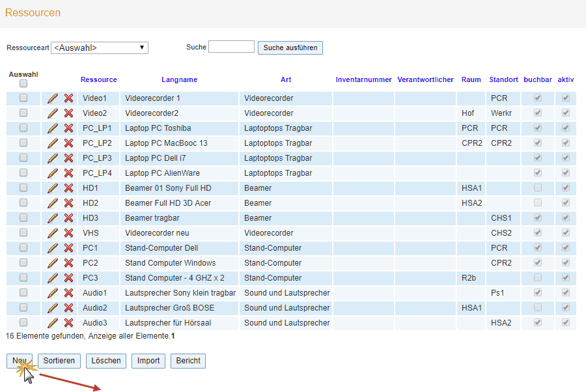Delete the HD2 beamer row
Viewport: 586px width, 392px height.
point(68,203)
